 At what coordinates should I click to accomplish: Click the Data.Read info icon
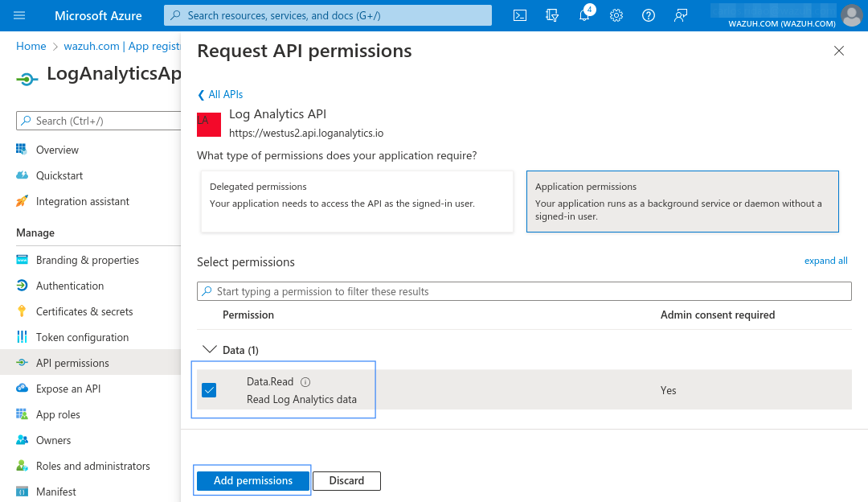[305, 382]
